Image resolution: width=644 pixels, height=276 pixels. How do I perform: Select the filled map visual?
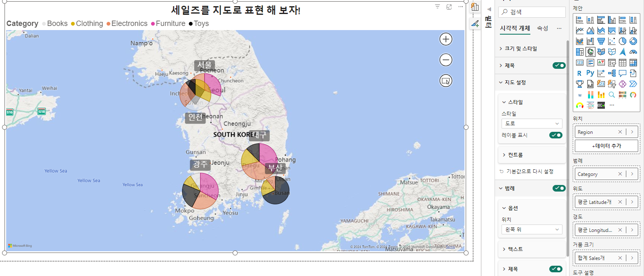tap(601, 52)
